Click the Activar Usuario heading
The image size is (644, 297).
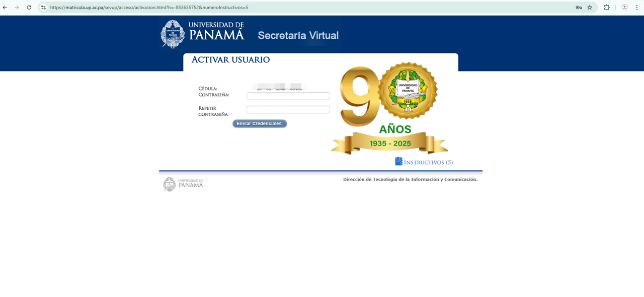click(230, 60)
